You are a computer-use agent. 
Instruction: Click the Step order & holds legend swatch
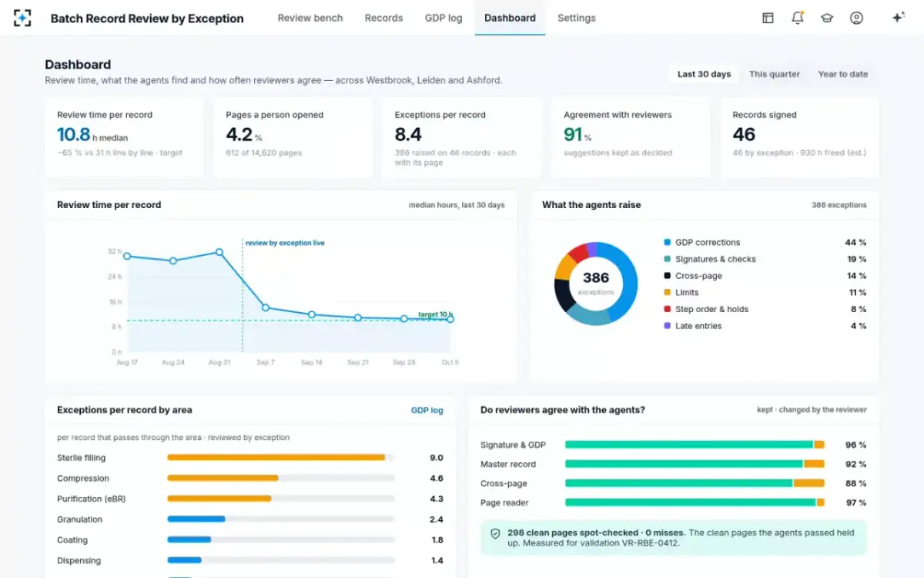tap(667, 309)
